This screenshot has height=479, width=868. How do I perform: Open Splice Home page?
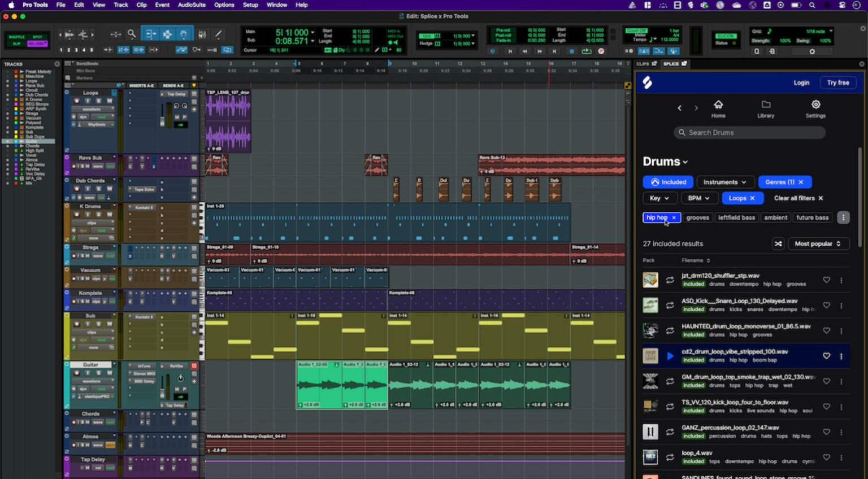coord(718,108)
